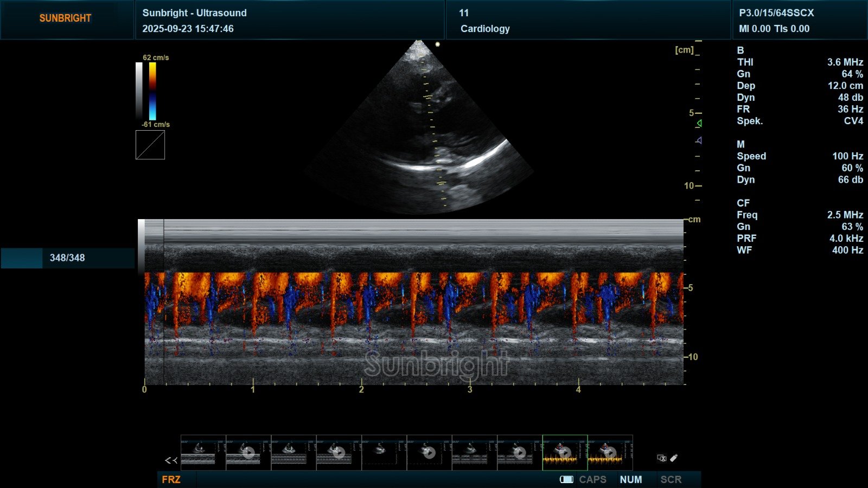The width and height of the screenshot is (868, 488).
Task: Click the battery indicator icon
Action: [x=566, y=479]
